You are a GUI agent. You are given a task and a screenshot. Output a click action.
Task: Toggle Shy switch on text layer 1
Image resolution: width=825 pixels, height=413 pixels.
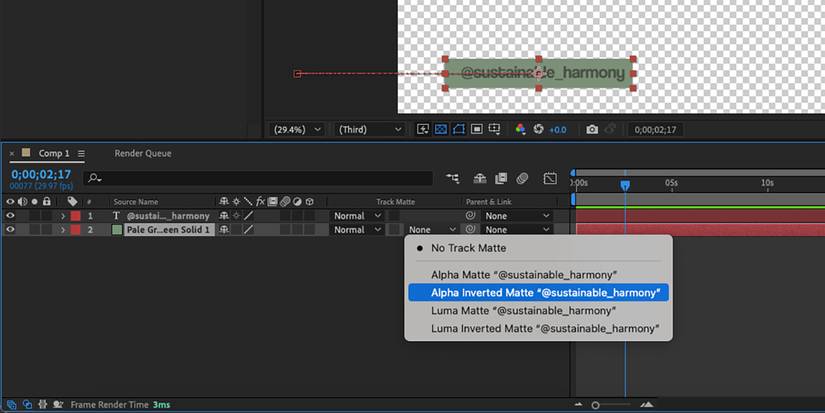pos(224,216)
